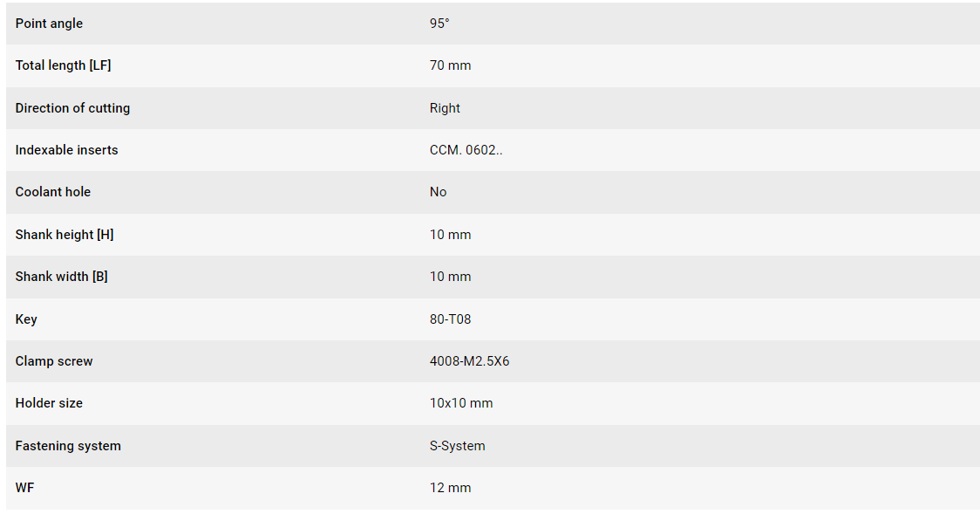Click the Coolant hole label
The width and height of the screenshot is (980, 514).
click(53, 192)
